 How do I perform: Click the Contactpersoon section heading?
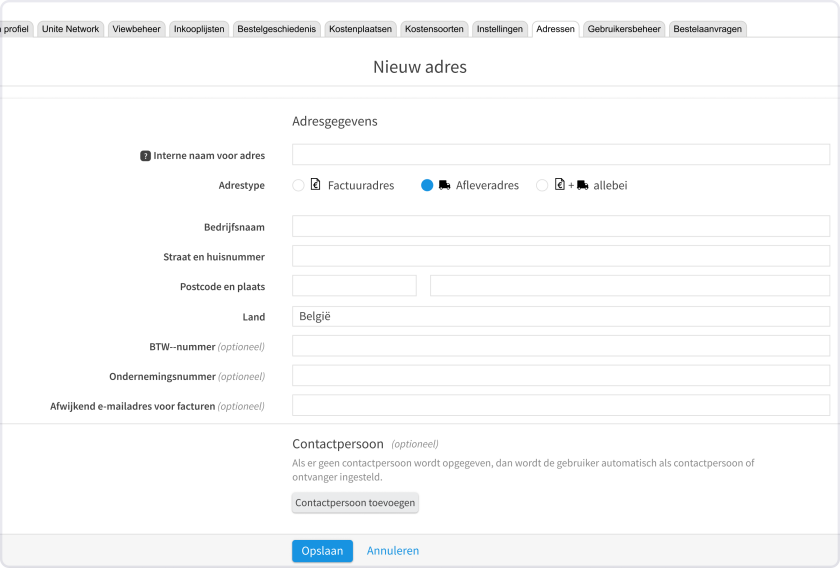[338, 444]
